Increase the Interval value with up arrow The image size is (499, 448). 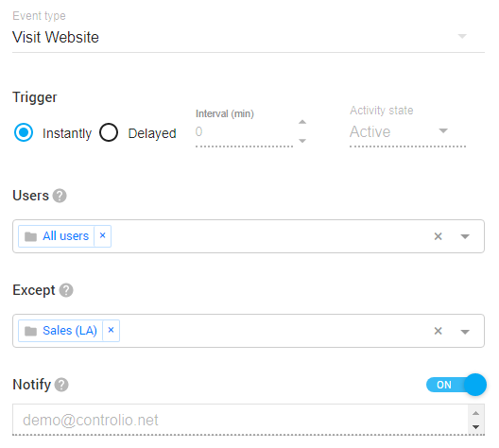point(302,122)
